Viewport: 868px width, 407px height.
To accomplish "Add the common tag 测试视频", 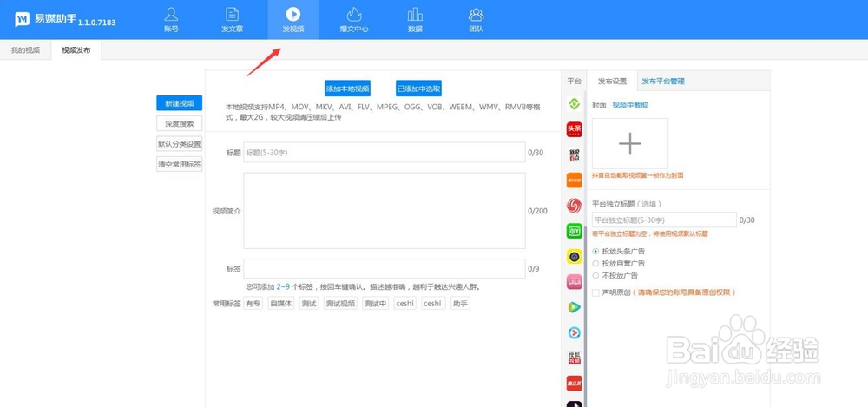I will coord(340,304).
